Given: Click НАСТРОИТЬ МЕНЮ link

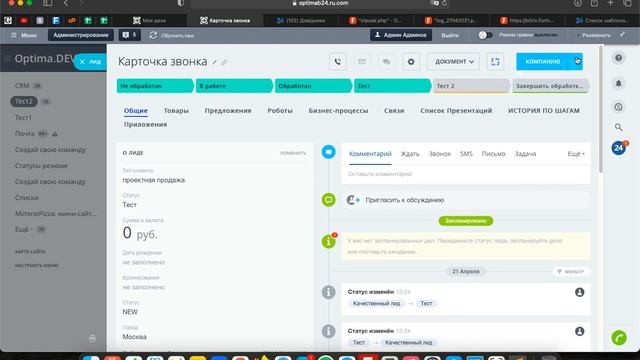Looking at the screenshot, I should pyautogui.click(x=37, y=266).
